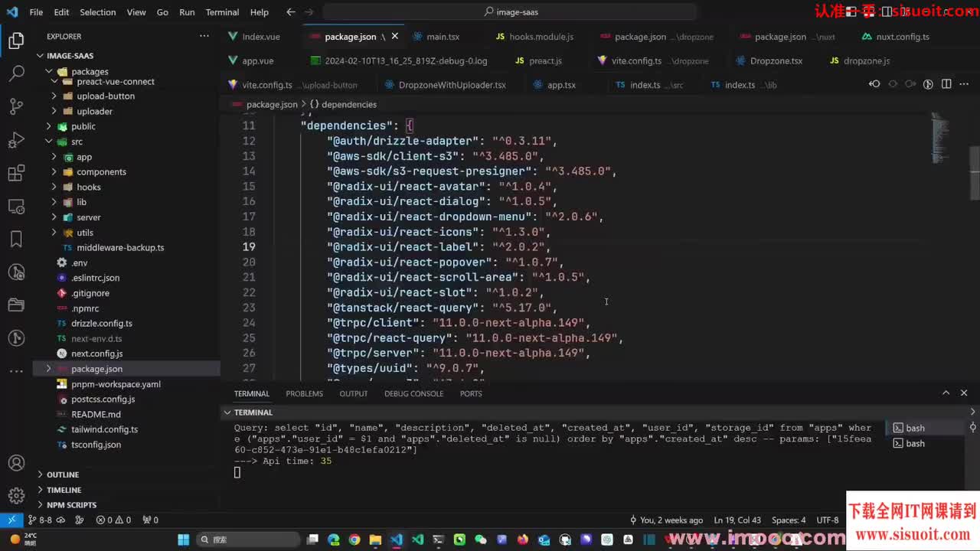Open the folder-shaped Project Manager view

coord(16,305)
